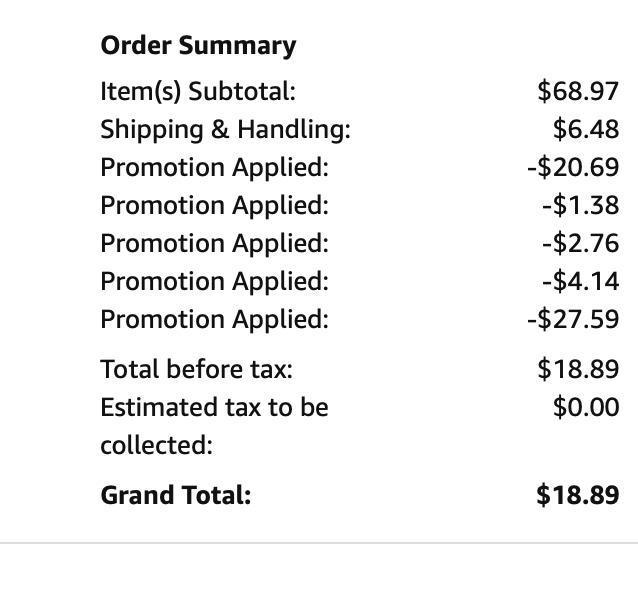Click the first Promotion Applied label
This screenshot has width=638, height=592.
pyautogui.click(x=214, y=168)
